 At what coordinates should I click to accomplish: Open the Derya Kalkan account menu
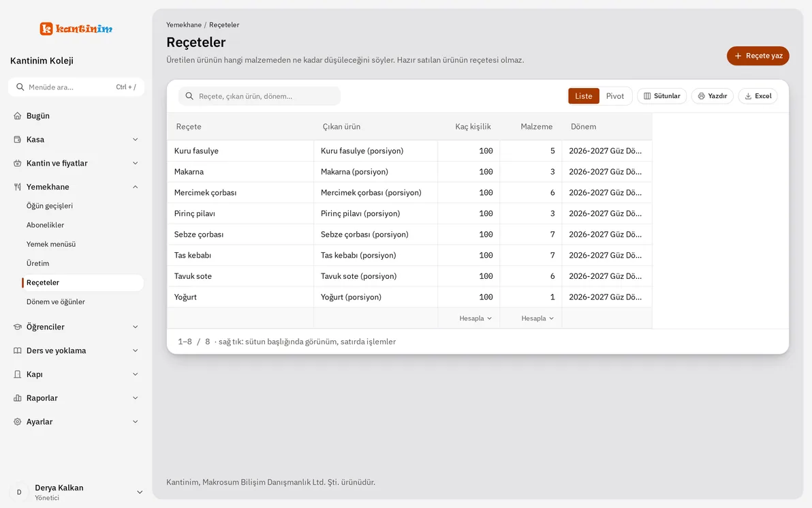click(x=76, y=492)
